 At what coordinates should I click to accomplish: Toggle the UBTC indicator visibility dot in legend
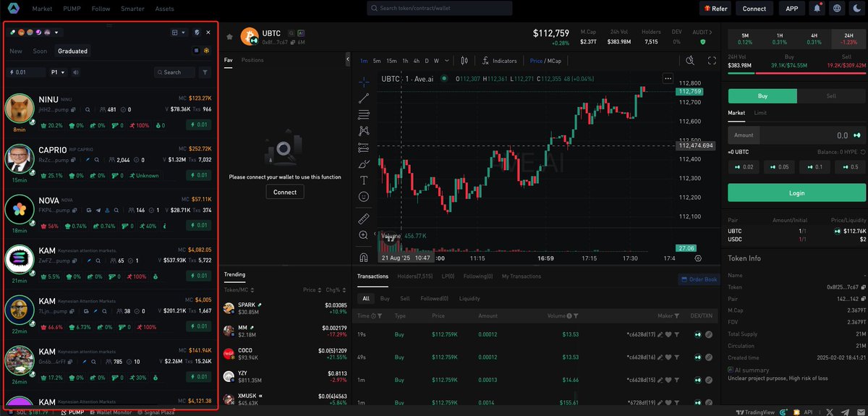(443, 79)
